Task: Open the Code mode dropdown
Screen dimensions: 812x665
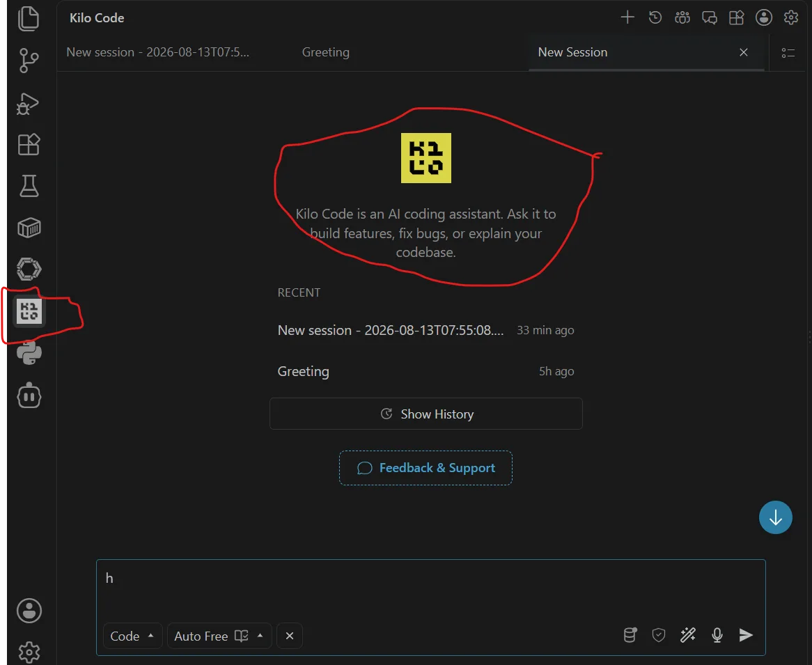Action: [132, 636]
